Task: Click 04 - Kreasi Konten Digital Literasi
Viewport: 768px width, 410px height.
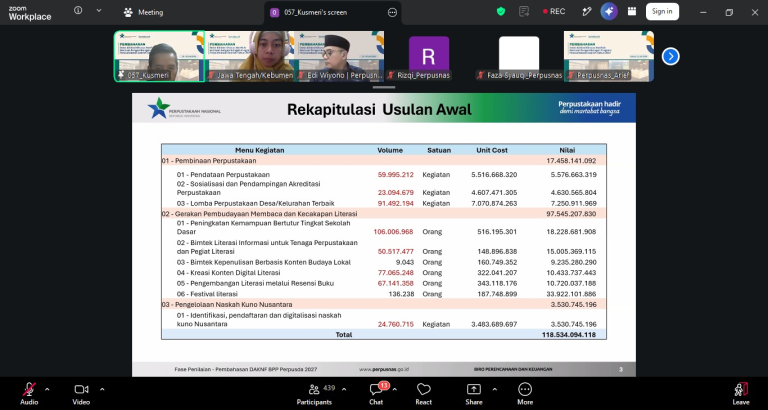Action: [228, 273]
